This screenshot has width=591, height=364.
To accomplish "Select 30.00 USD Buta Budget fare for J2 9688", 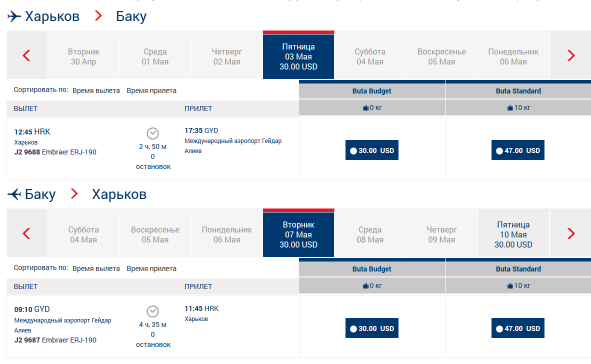I will (x=371, y=150).
